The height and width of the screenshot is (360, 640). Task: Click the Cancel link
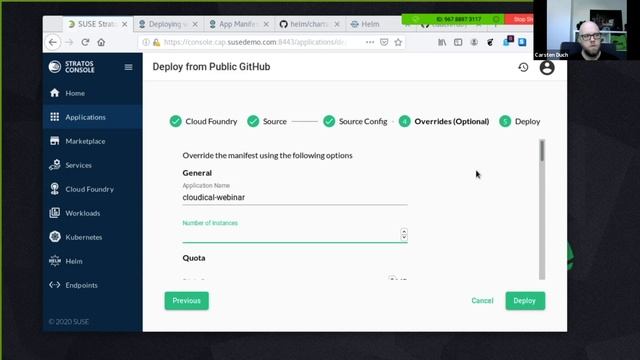pos(482,301)
